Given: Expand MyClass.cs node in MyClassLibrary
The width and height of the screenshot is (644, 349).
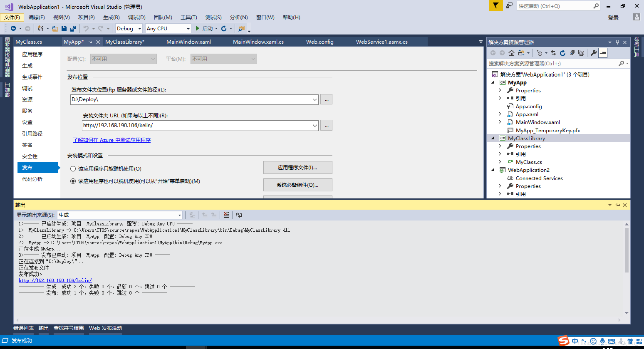Looking at the screenshot, I should (x=500, y=162).
